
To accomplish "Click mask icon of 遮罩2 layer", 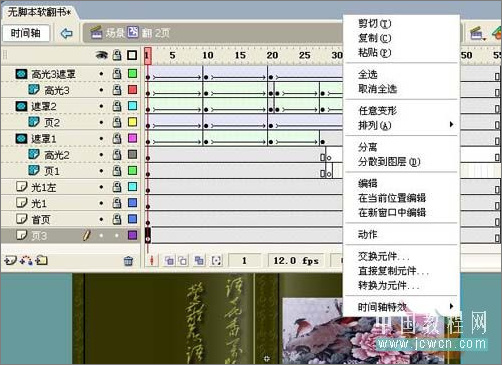I will point(21,106).
